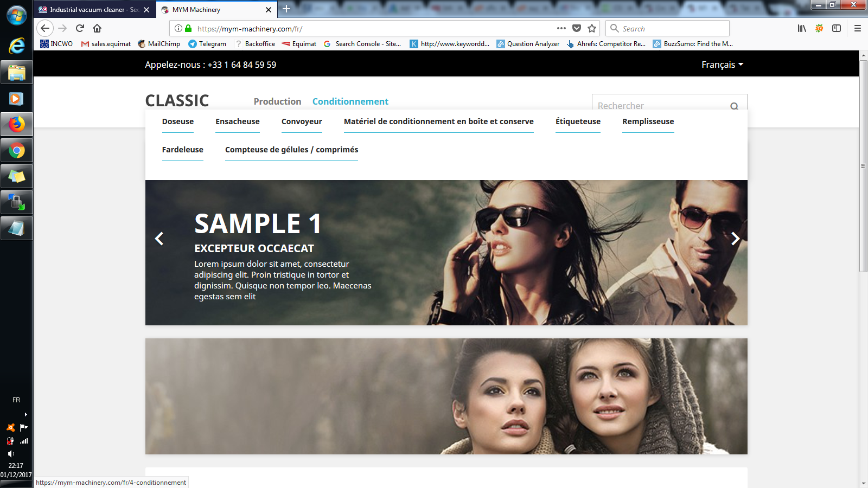The height and width of the screenshot is (488, 868).
Task: Click the forward navigation arrow
Action: (x=62, y=28)
